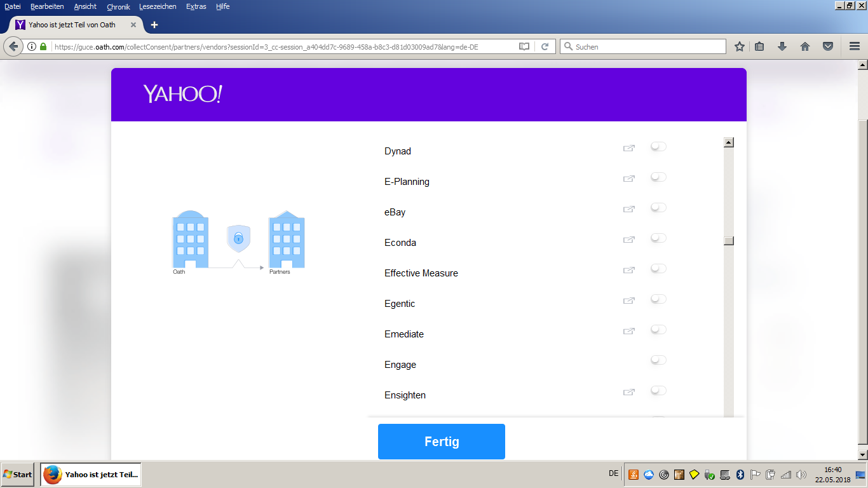Open the Firefox hamburger menu
868x488 pixels.
855,46
